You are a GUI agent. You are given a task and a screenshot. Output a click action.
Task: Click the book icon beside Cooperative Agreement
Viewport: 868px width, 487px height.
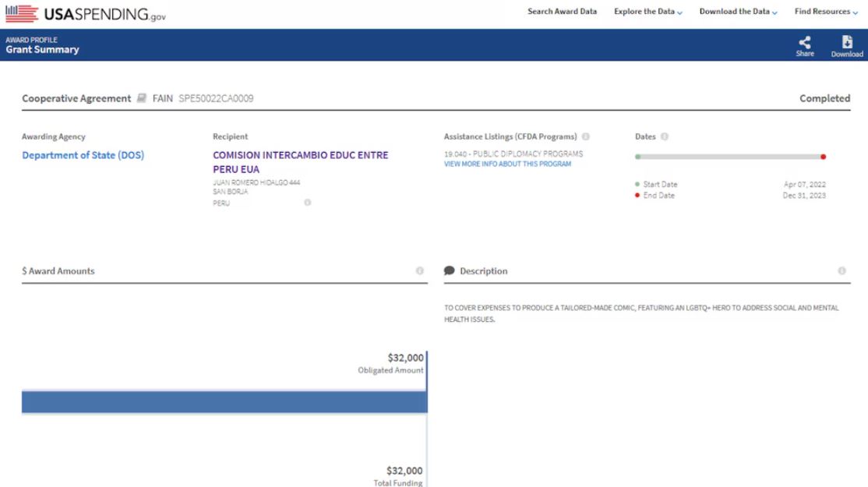142,98
